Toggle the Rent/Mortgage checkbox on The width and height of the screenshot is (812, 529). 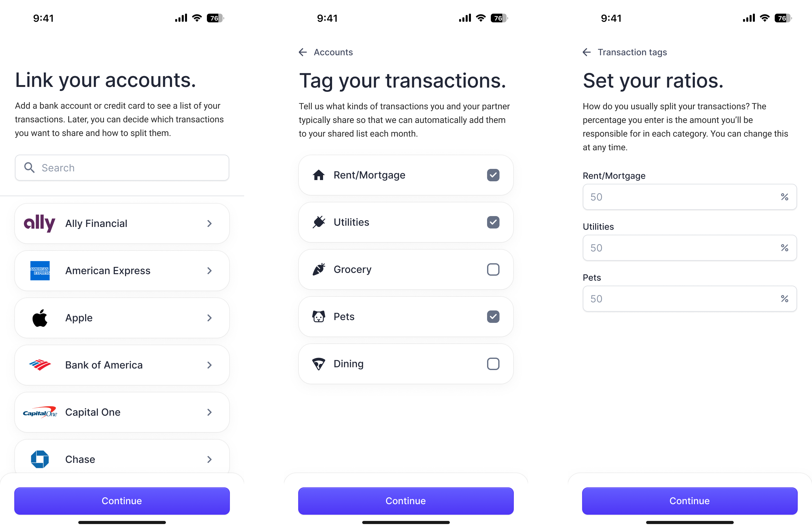[x=493, y=174]
